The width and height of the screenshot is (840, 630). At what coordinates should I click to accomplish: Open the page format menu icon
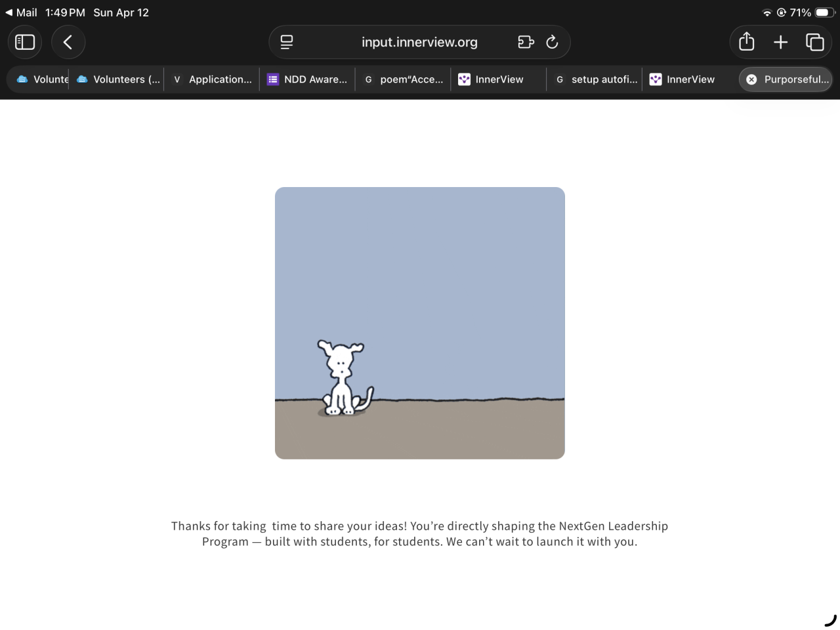[x=287, y=42]
